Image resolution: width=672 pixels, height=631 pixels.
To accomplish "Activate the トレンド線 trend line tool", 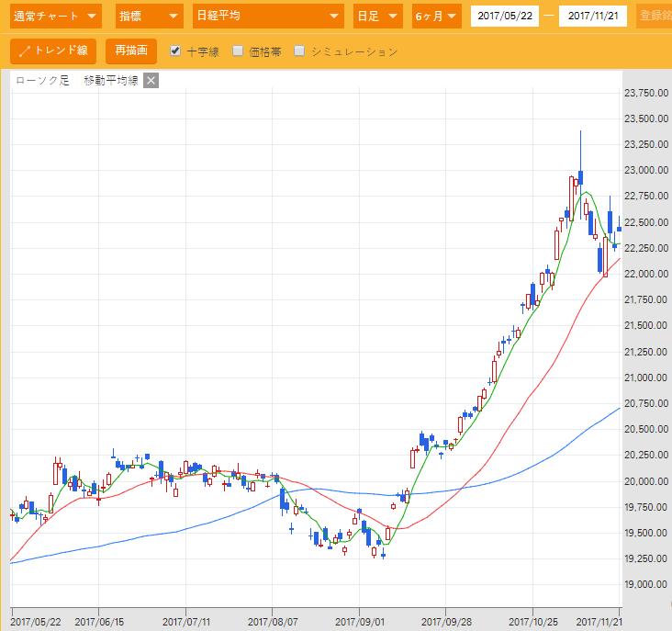I will pos(52,51).
